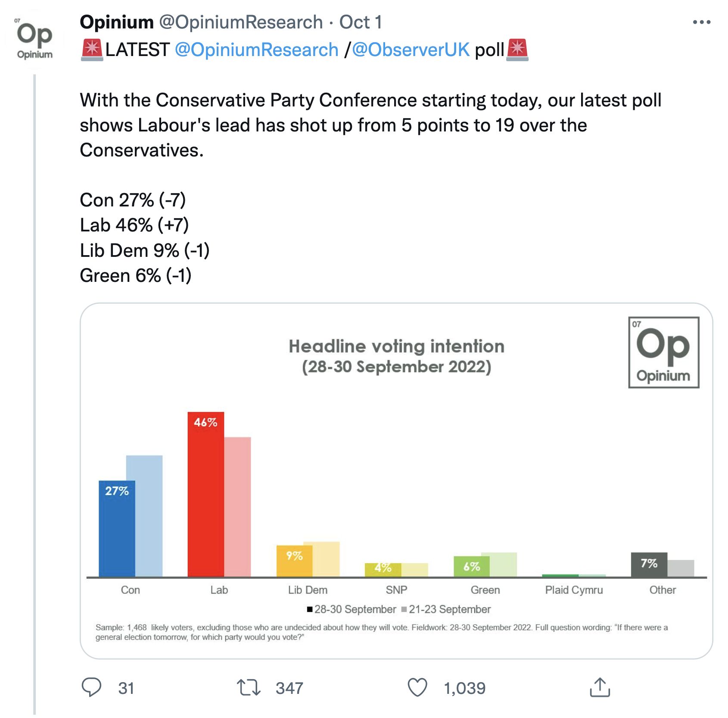Click the dark grey 7% Other bar
Image resolution: width=728 pixels, height=718 pixels.
649,565
